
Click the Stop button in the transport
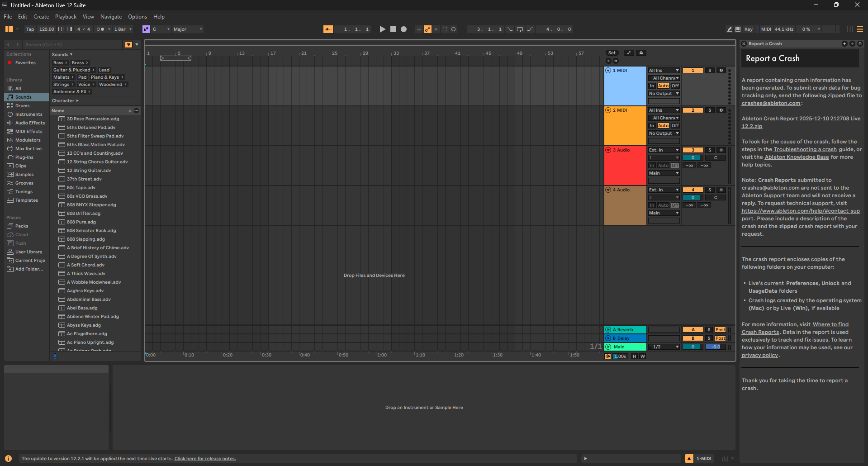pyautogui.click(x=393, y=29)
